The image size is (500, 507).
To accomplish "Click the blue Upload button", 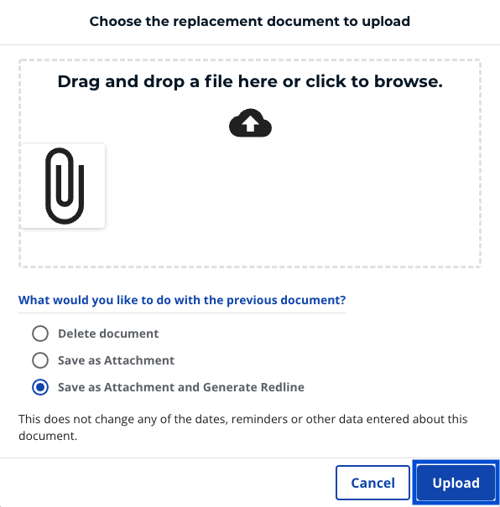I will [456, 483].
